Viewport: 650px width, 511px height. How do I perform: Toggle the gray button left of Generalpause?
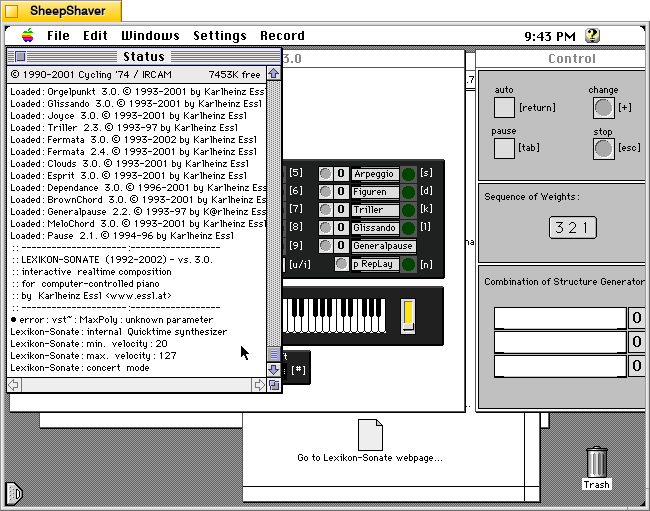pyautogui.click(x=325, y=246)
